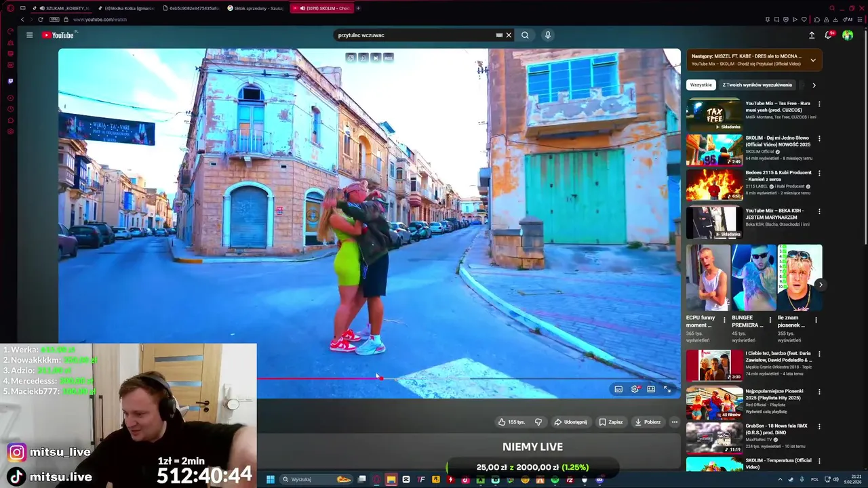Toggle the VPN badge in the address bar
The image size is (868, 488).
pyautogui.click(x=54, y=20)
